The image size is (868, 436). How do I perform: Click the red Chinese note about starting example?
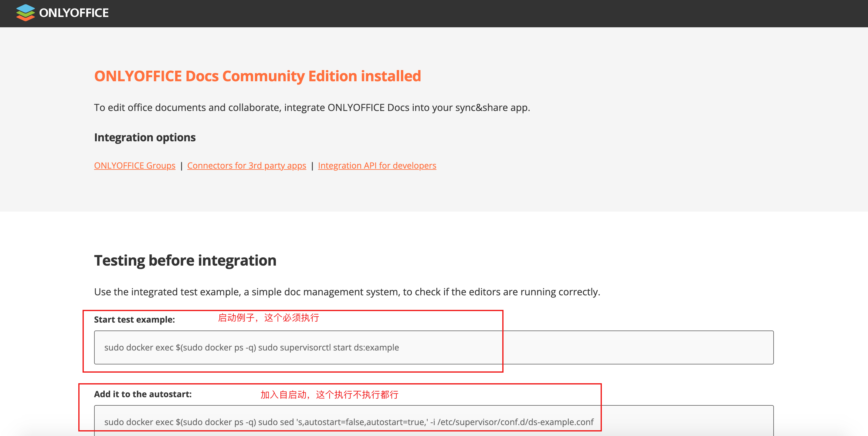(x=268, y=318)
